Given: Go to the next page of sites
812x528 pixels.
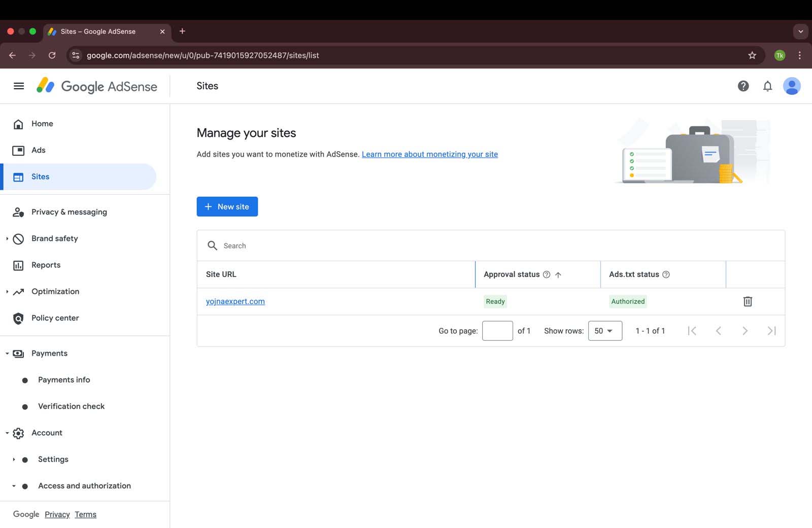Looking at the screenshot, I should coord(745,331).
